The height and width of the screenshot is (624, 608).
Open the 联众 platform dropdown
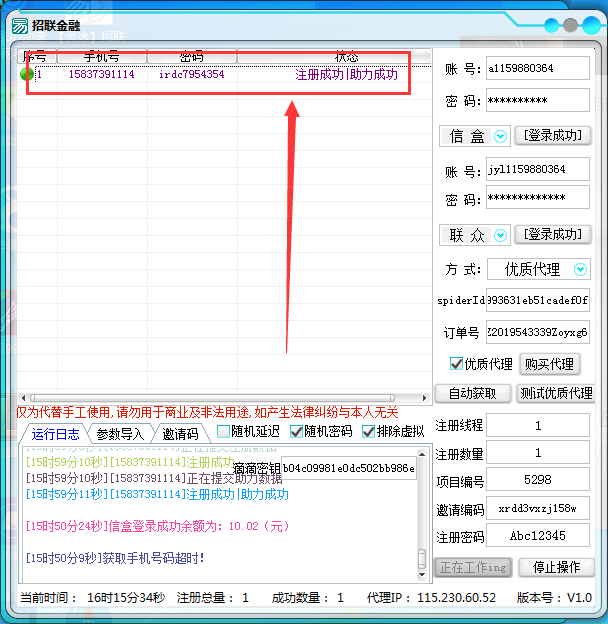[x=500, y=235]
